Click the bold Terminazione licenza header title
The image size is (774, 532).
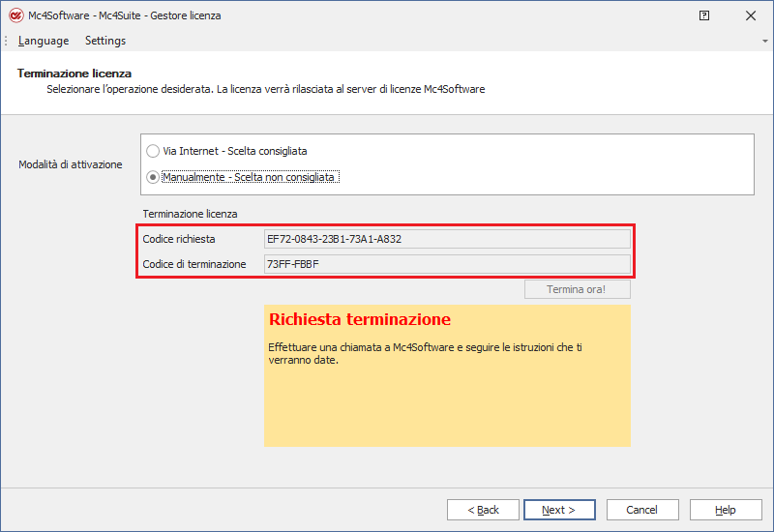coord(74,74)
